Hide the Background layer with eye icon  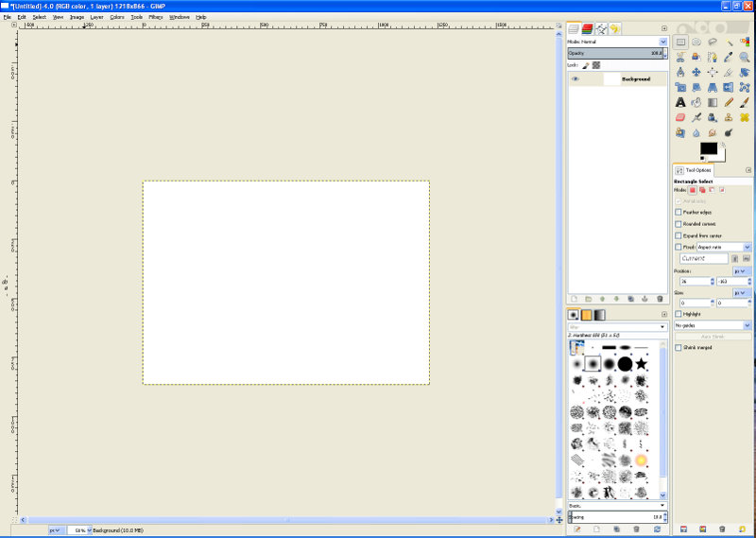[575, 79]
